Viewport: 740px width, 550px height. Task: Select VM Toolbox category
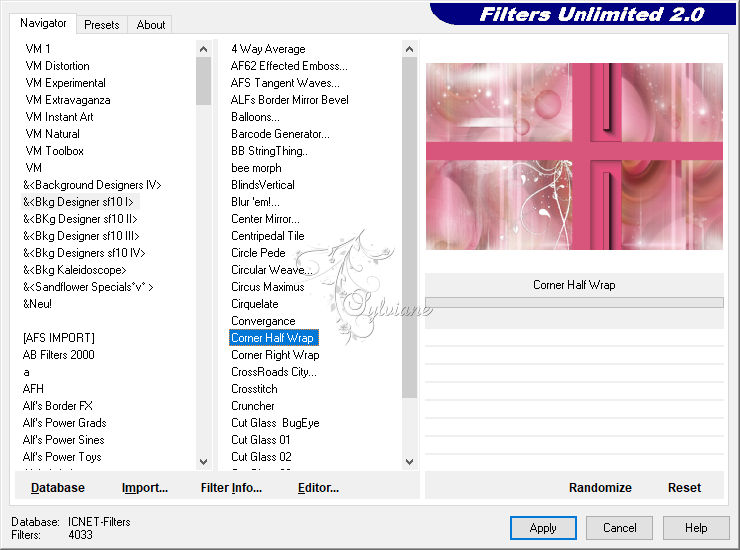[x=55, y=151]
